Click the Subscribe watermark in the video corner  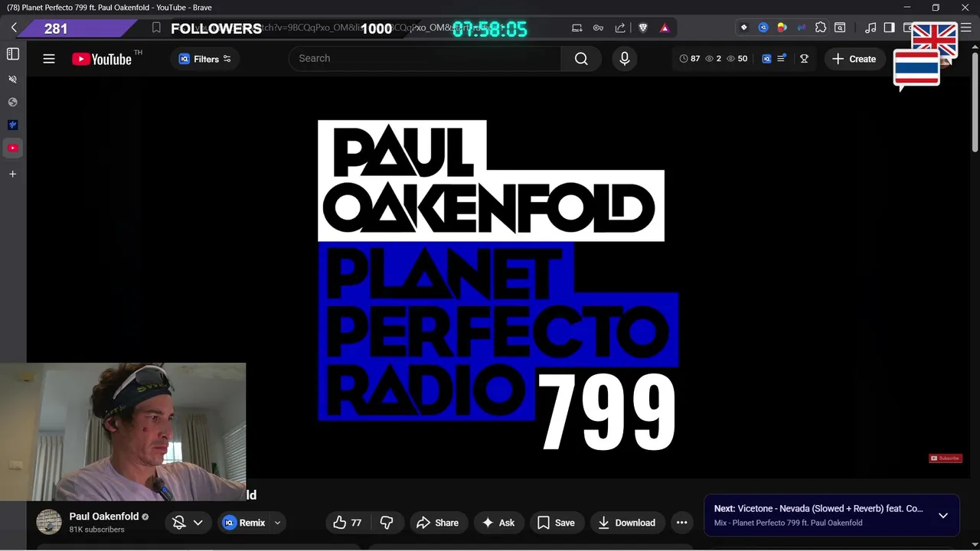[x=946, y=458]
